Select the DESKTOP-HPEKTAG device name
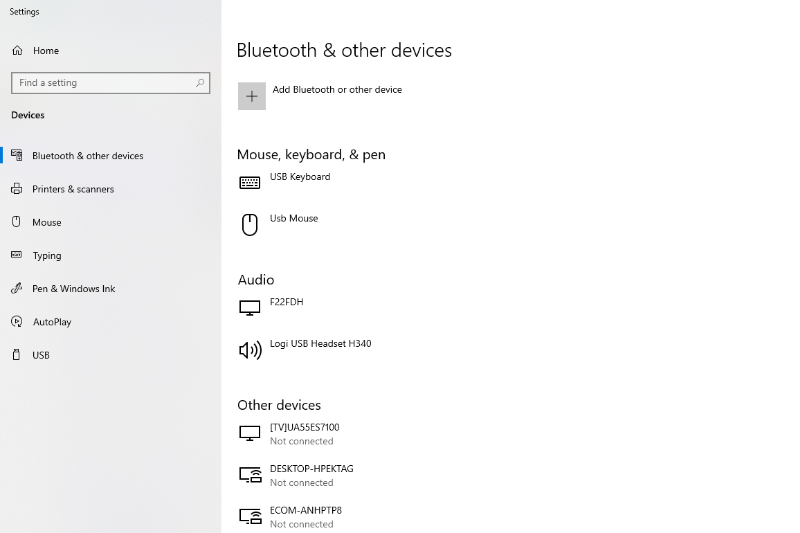 click(x=312, y=469)
